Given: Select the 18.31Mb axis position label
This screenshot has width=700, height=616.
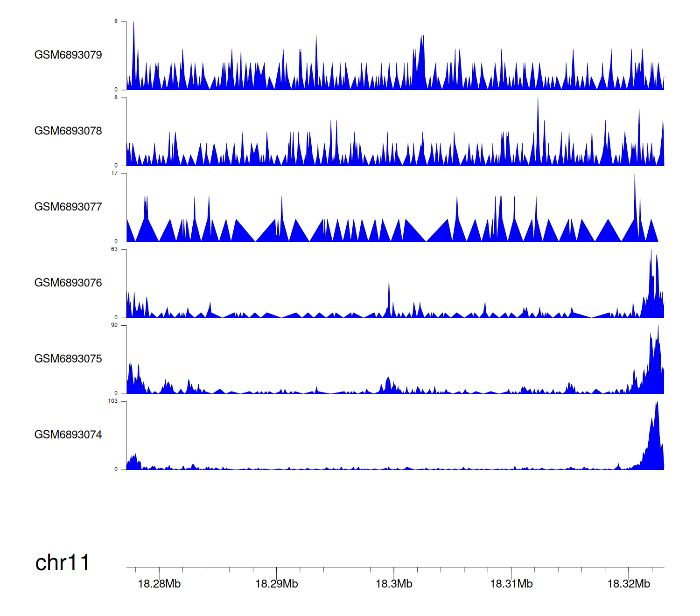Looking at the screenshot, I should 511,584.
